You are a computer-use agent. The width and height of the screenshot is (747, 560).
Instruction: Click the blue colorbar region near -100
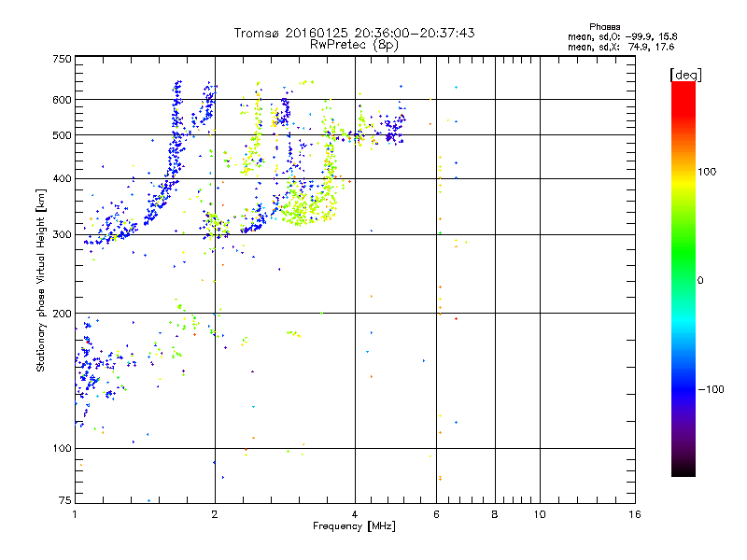tap(684, 388)
